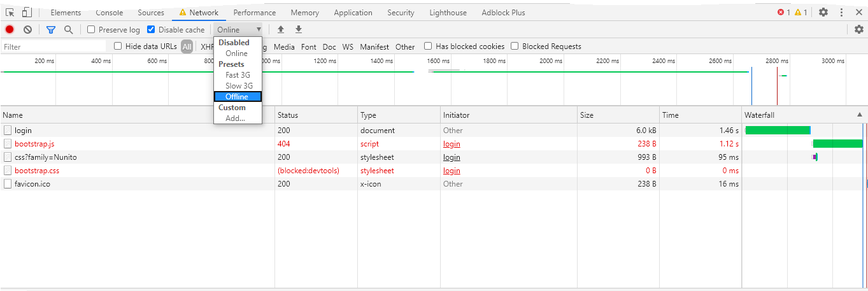Screen dimensions: 868x291
Task: Open the Lighthouse tab
Action: [x=448, y=13]
